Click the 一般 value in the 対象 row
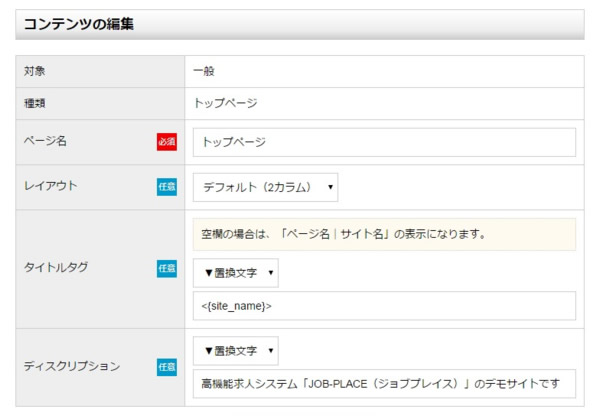 pos(203,71)
